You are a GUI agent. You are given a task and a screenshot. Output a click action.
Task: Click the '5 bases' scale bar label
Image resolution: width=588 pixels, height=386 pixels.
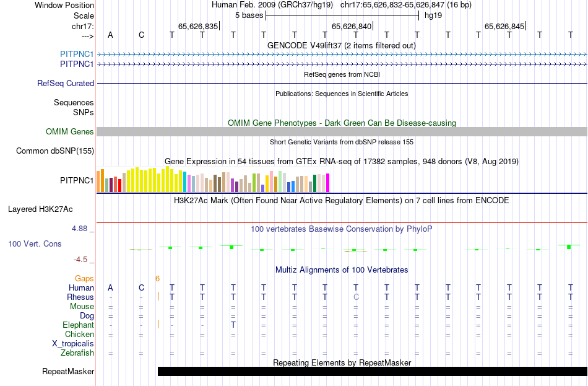click(x=249, y=15)
